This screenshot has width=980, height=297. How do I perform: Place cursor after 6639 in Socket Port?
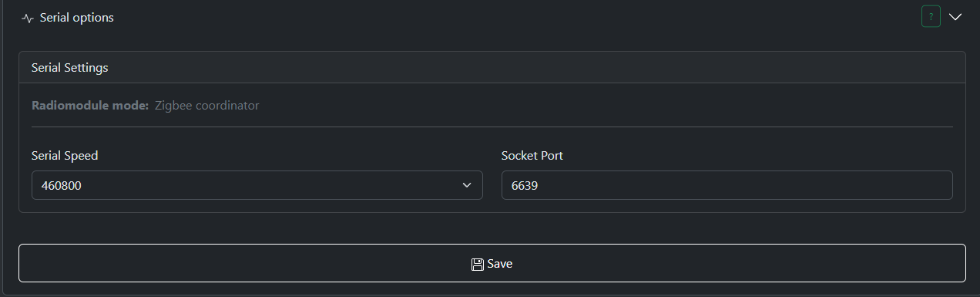[539, 185]
